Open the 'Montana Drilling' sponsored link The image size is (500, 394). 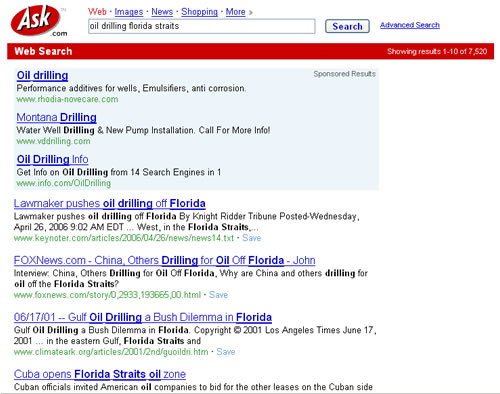tap(57, 117)
